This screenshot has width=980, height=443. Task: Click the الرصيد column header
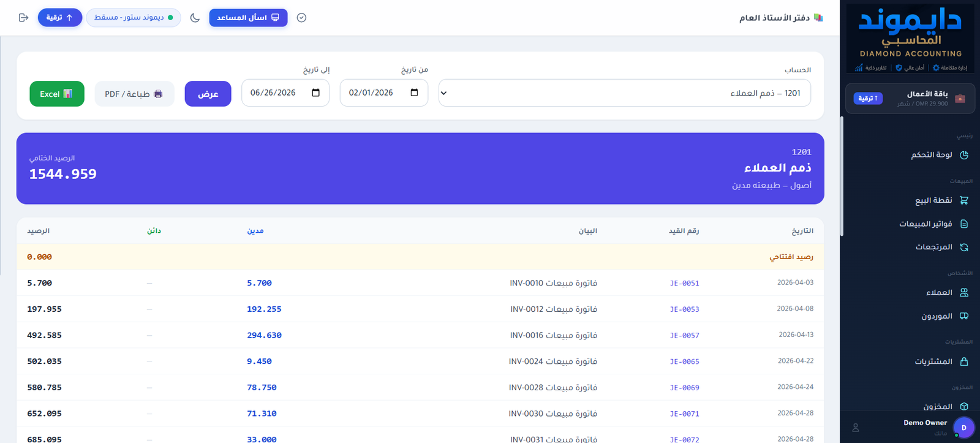38,231
